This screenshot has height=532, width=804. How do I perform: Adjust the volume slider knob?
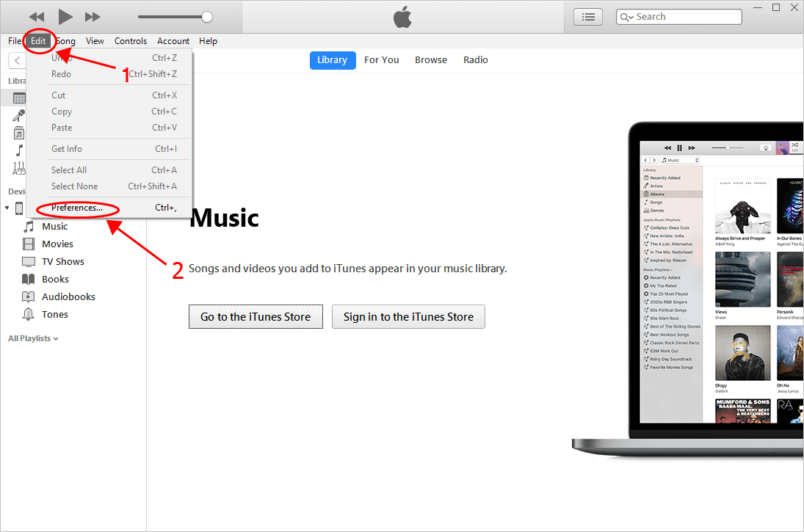coord(206,17)
